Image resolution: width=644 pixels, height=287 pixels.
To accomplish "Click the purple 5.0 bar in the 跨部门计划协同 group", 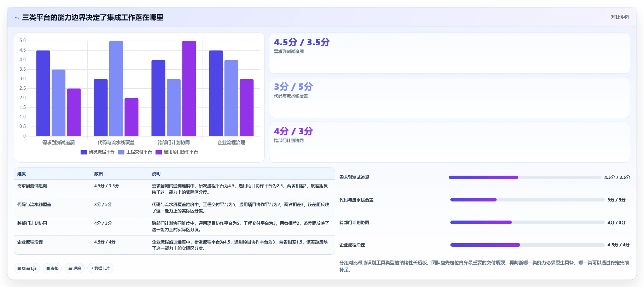I will tap(189, 88).
